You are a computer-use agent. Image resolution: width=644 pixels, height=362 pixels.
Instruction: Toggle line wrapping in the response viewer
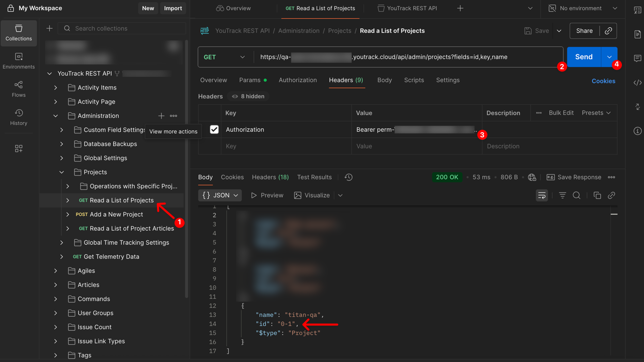541,195
